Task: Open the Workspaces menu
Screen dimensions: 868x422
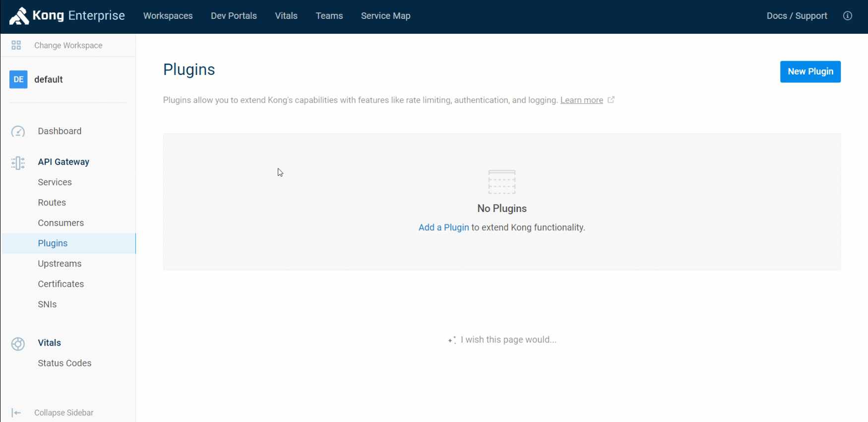Action: pos(168,16)
